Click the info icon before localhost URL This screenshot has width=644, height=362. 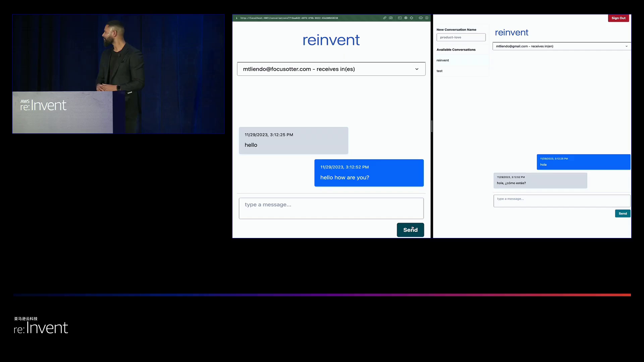pos(237,18)
